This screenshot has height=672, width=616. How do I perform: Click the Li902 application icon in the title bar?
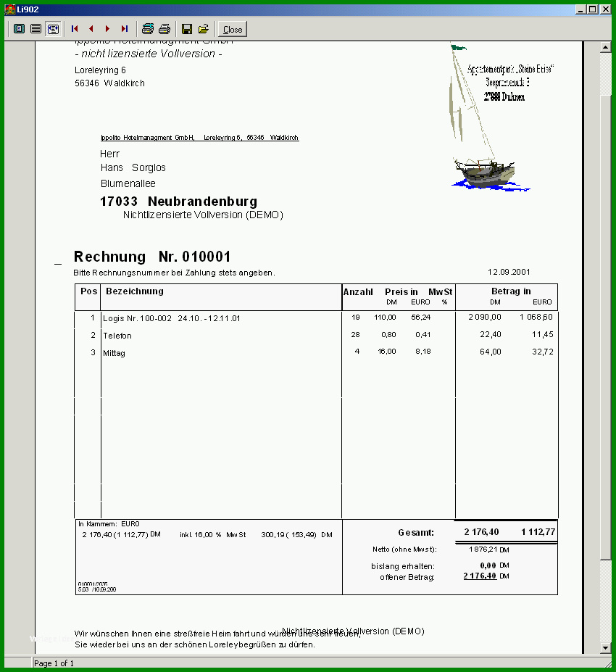point(10,9)
